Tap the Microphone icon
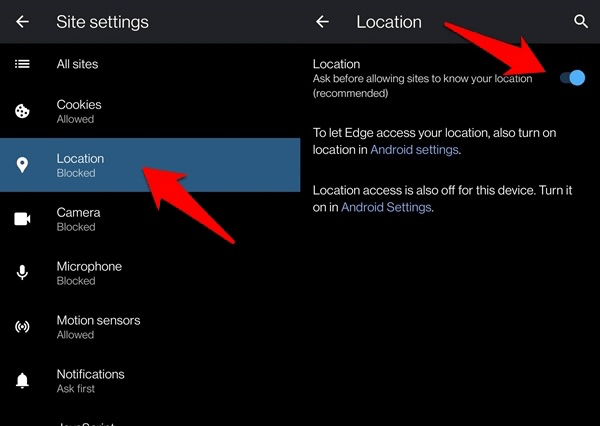The height and width of the screenshot is (426, 600). [22, 273]
